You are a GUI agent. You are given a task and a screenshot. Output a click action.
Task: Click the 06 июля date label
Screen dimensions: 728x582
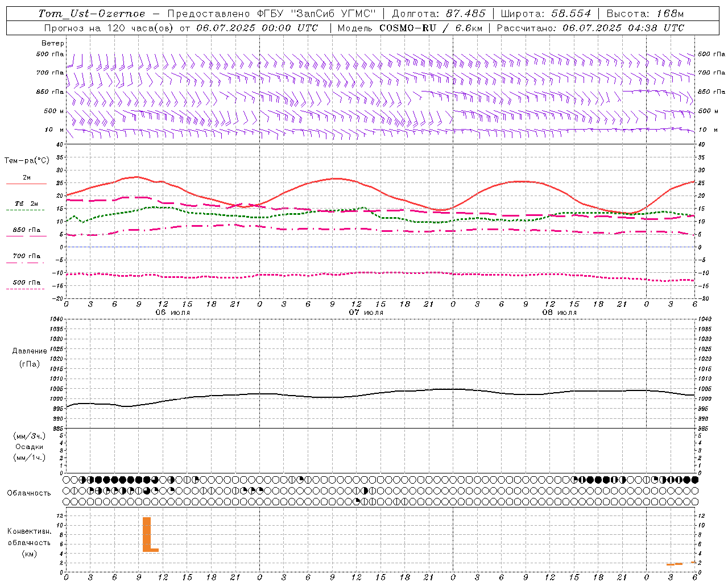click(x=173, y=313)
